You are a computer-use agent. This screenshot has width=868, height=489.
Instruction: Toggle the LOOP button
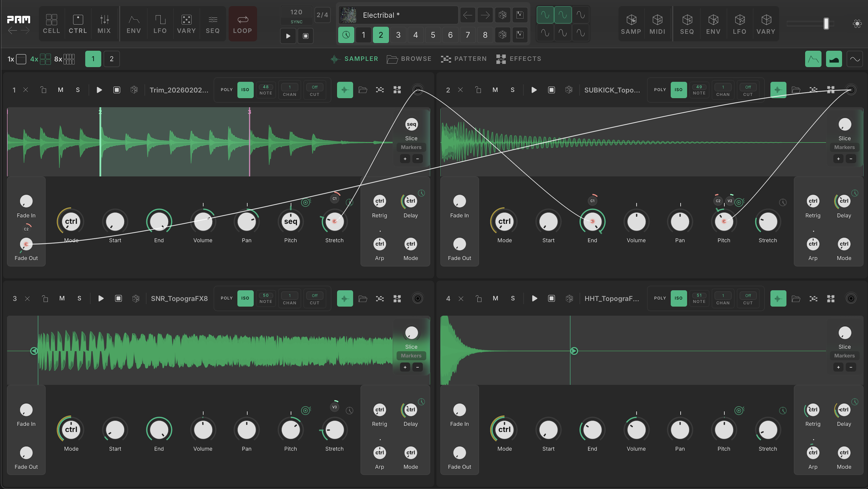click(242, 24)
